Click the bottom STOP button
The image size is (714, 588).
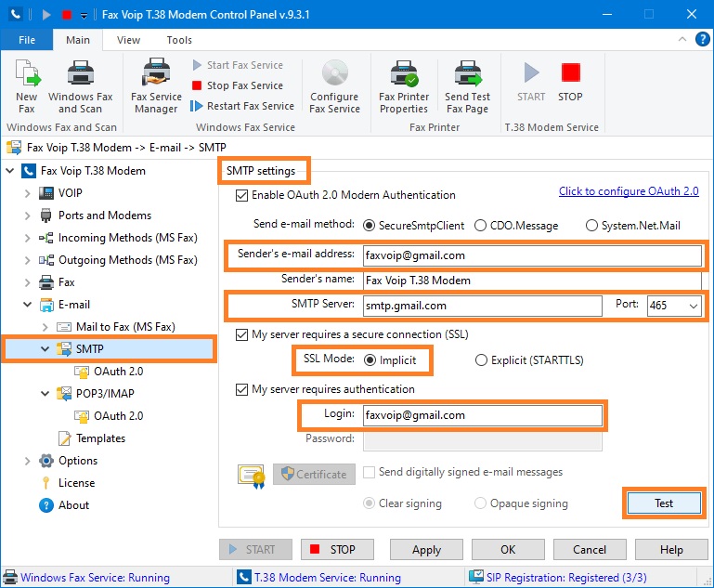pyautogui.click(x=337, y=550)
